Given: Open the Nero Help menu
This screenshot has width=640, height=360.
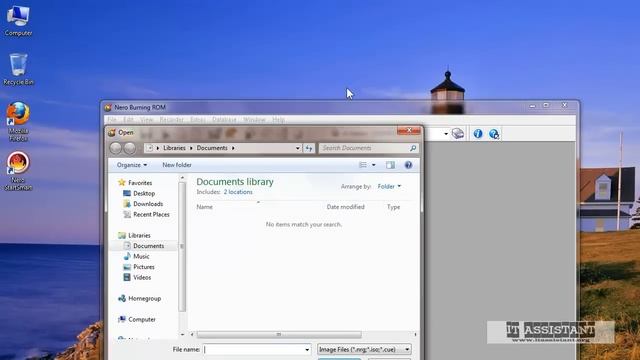Looking at the screenshot, I should [278, 120].
